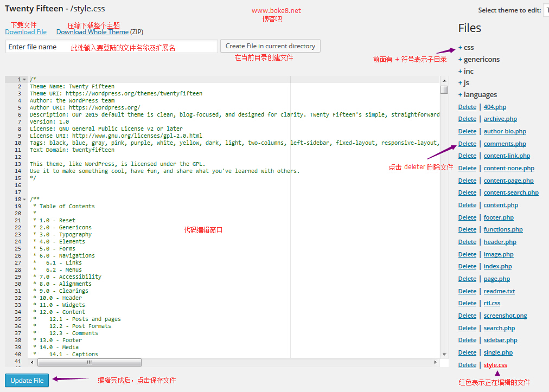Click the Update File button

coord(27,381)
